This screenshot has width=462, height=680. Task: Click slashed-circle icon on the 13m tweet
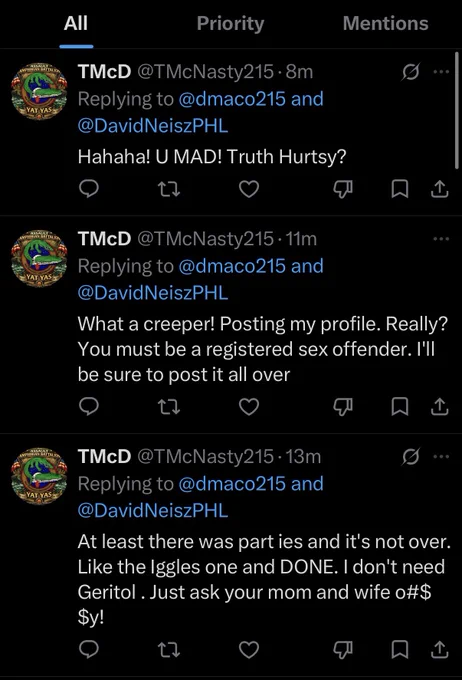click(410, 457)
